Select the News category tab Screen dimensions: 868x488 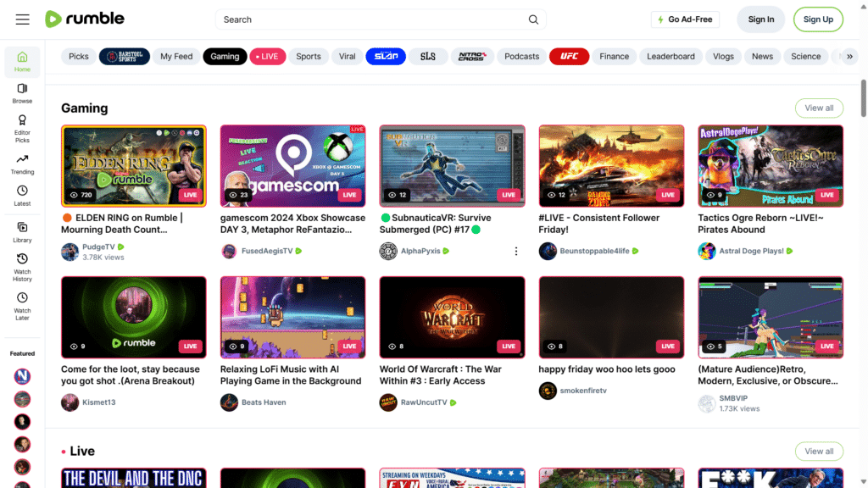pyautogui.click(x=762, y=57)
